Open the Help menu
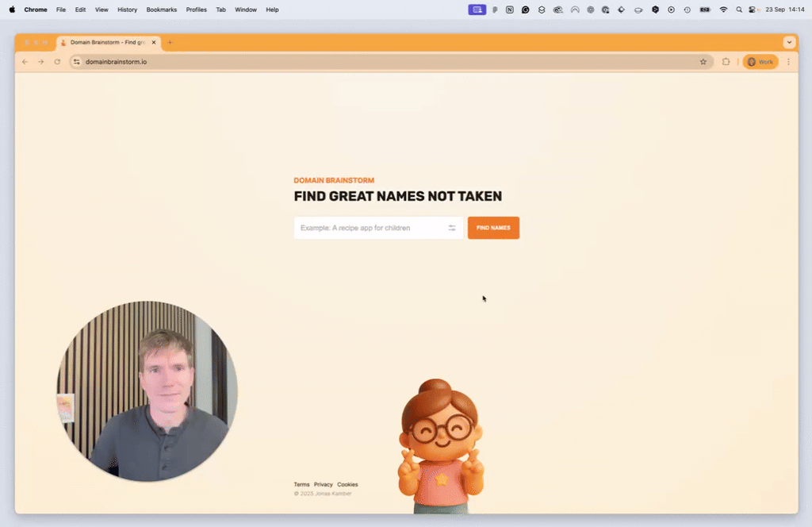 [273, 10]
